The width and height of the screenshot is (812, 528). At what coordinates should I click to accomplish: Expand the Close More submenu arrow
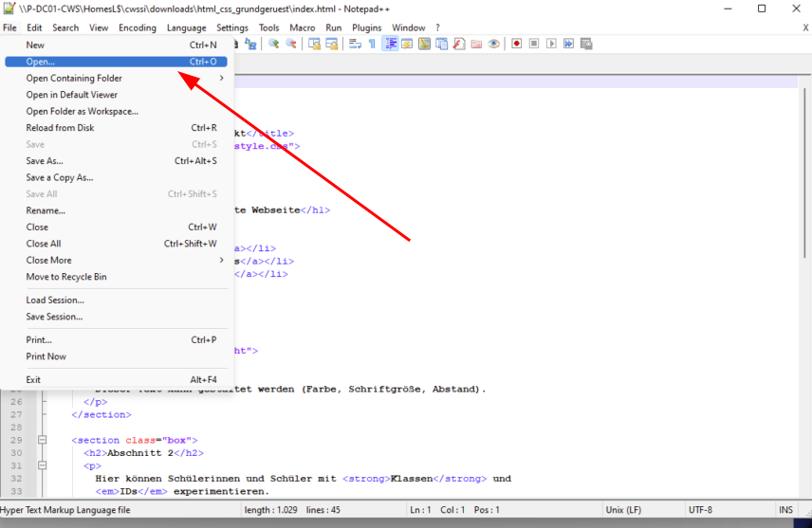click(x=222, y=261)
